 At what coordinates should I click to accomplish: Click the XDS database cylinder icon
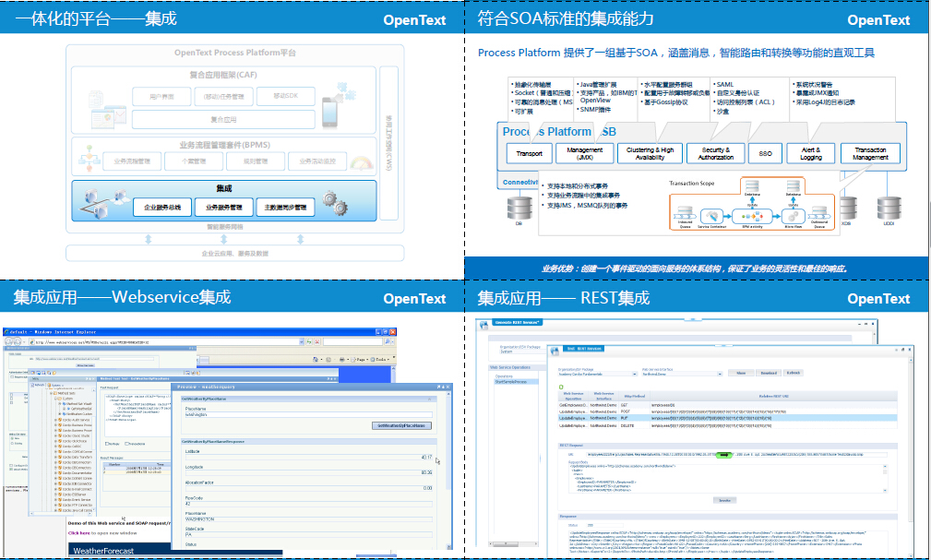(x=849, y=209)
